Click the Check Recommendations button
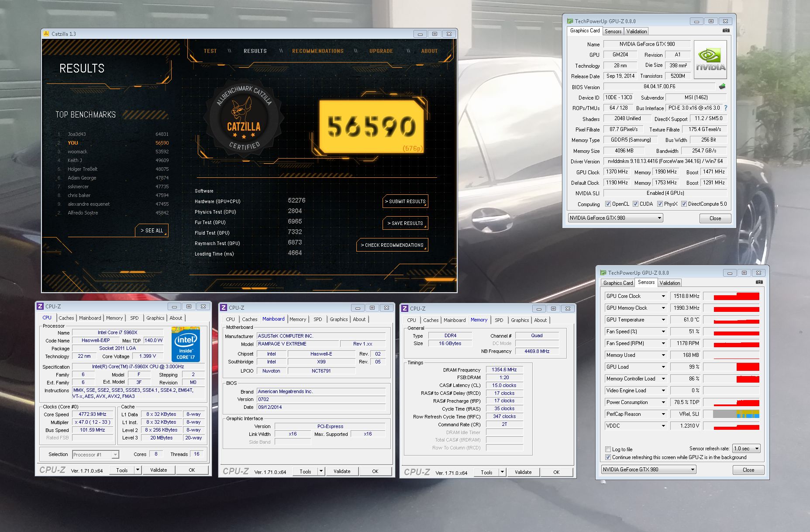The height and width of the screenshot is (532, 810). coord(392,245)
